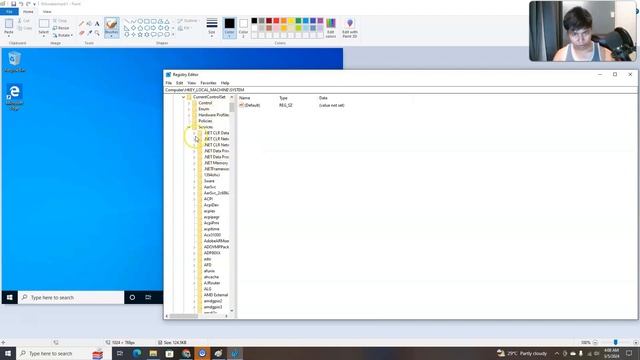Open the Registry Editor View menu
The width and height of the screenshot is (640, 360).
coord(191,83)
